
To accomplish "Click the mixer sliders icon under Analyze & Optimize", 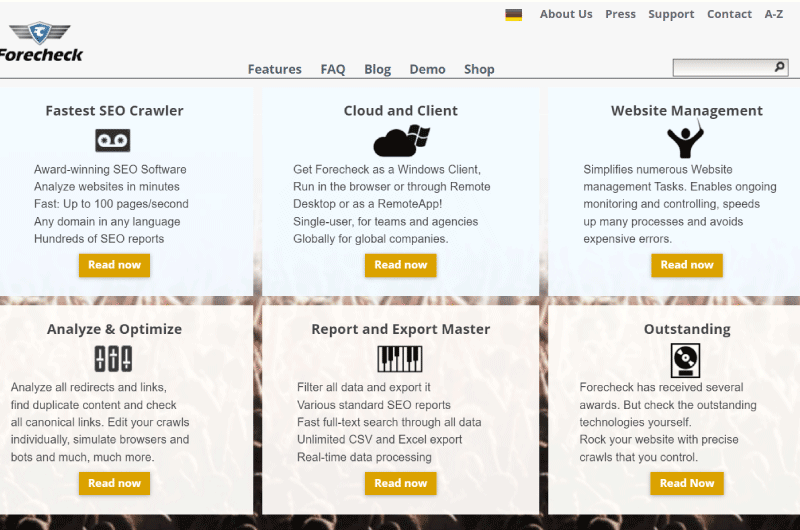I will (113, 359).
